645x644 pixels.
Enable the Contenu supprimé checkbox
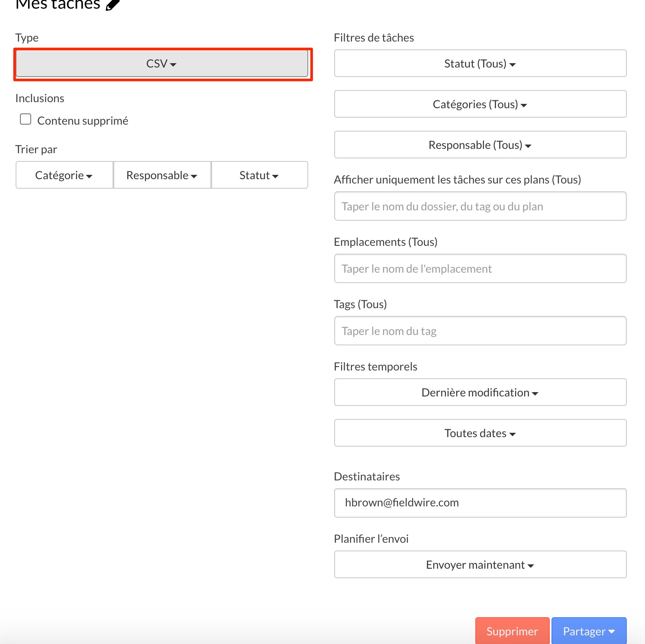26,119
